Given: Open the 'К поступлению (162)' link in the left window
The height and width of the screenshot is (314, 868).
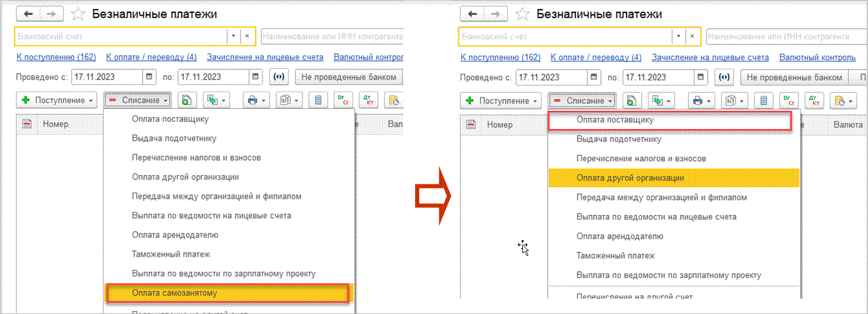Looking at the screenshot, I should point(56,57).
